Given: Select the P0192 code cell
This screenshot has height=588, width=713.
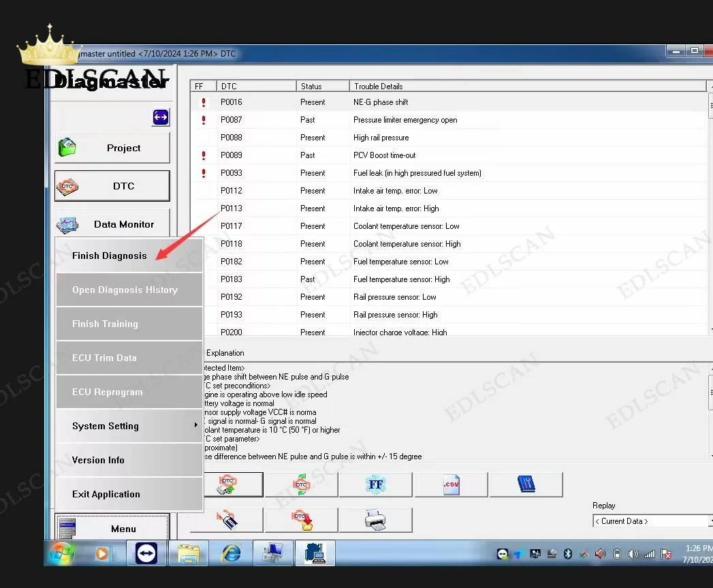Looking at the screenshot, I should coord(232,297).
